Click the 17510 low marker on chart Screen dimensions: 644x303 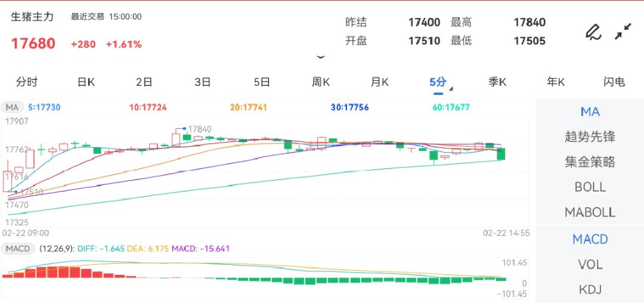[x=32, y=191]
